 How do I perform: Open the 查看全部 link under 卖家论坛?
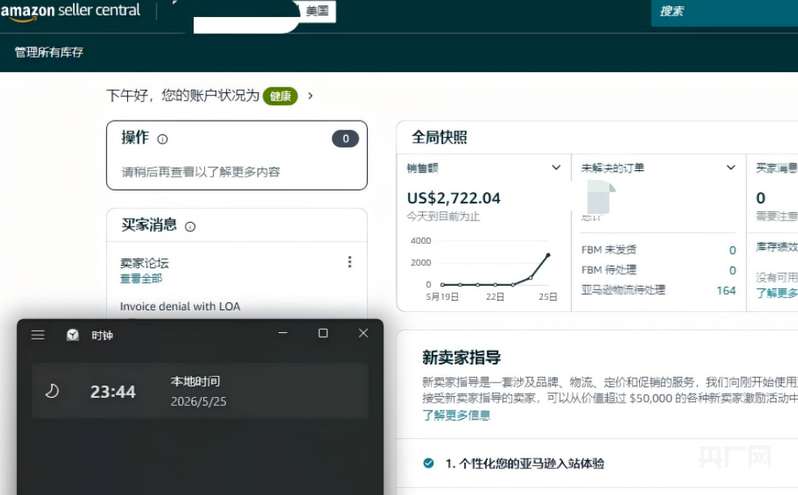(141, 278)
